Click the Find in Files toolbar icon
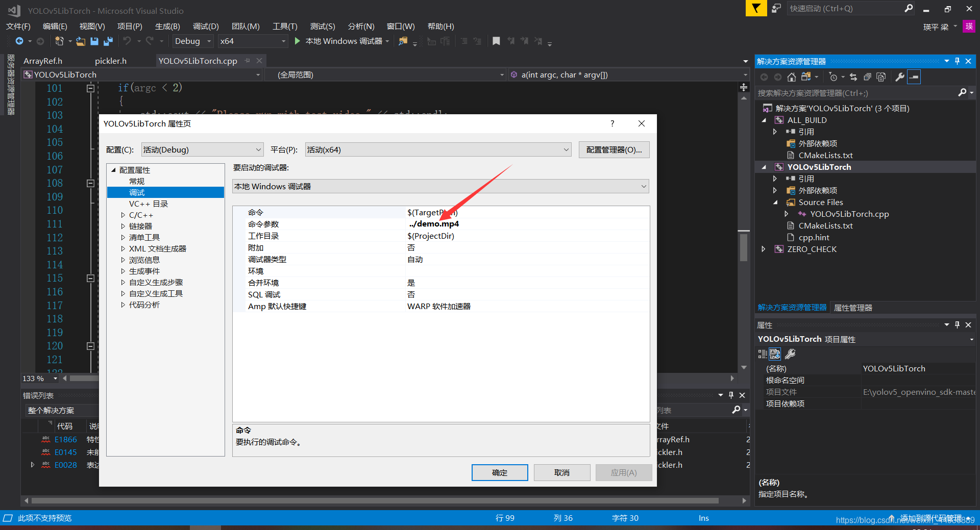The width and height of the screenshot is (980, 530). coord(403,41)
